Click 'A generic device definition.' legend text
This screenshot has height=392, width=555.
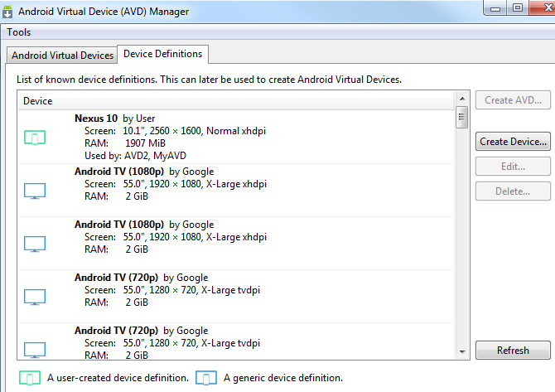click(283, 378)
